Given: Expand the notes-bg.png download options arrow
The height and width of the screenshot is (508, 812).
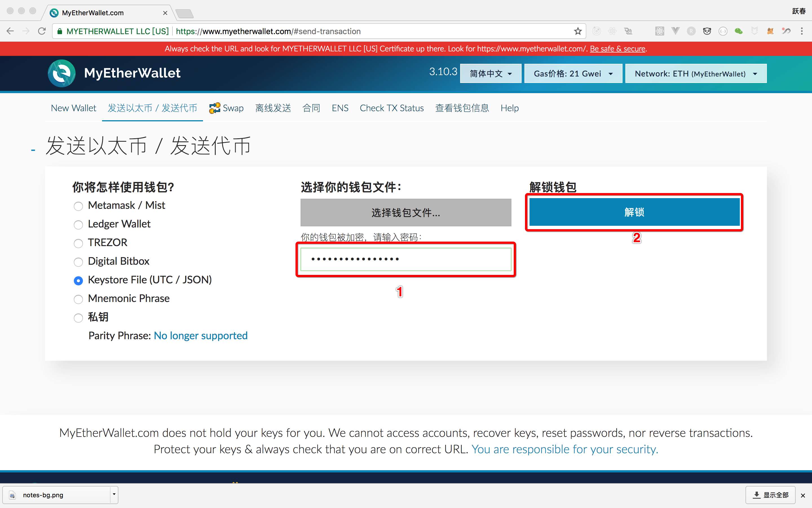Looking at the screenshot, I should pyautogui.click(x=114, y=494).
